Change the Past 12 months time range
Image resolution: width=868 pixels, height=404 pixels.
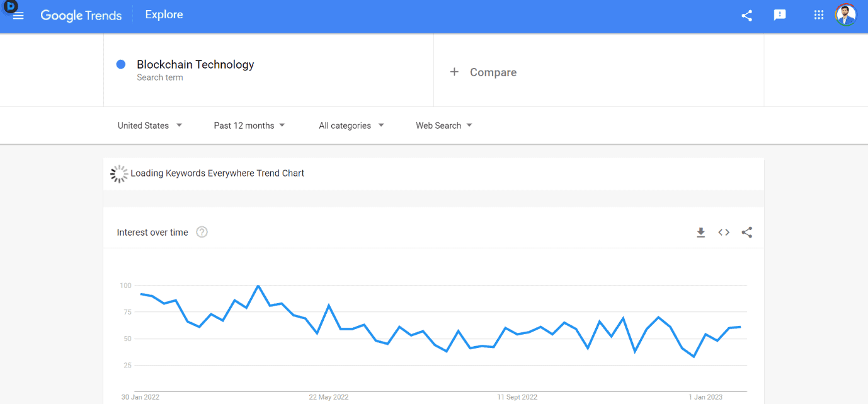249,125
